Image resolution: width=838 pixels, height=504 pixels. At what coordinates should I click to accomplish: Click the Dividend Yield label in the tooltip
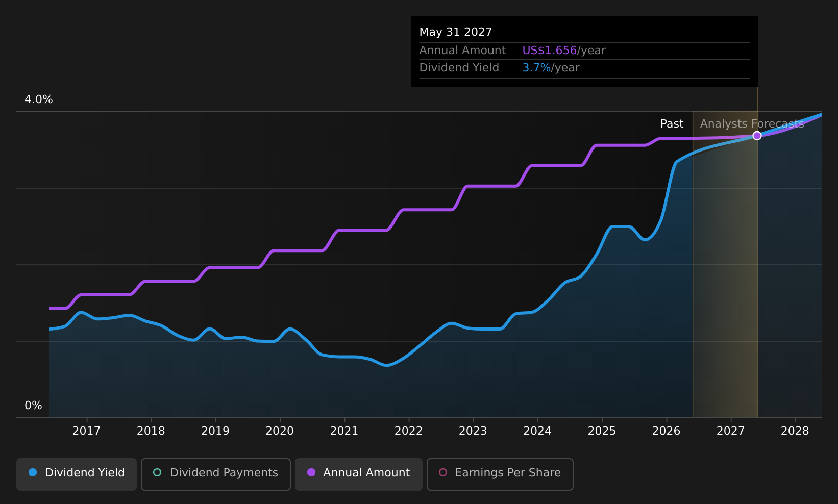click(x=459, y=68)
